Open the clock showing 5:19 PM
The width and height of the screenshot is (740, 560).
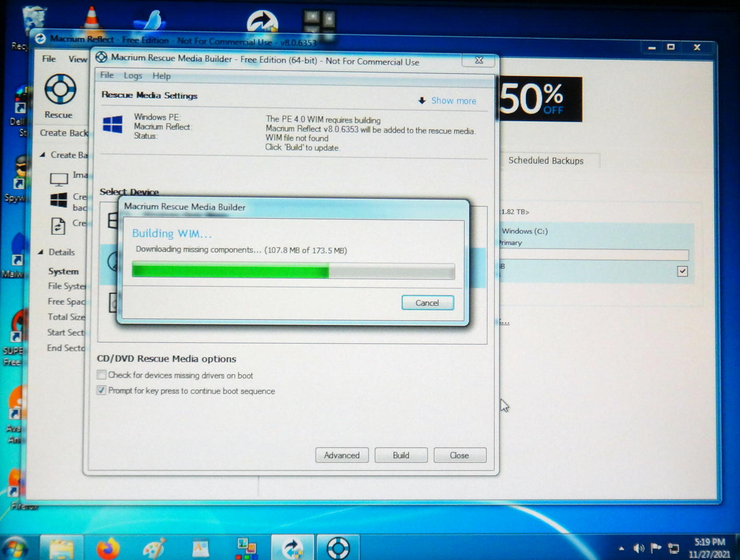coord(710,548)
